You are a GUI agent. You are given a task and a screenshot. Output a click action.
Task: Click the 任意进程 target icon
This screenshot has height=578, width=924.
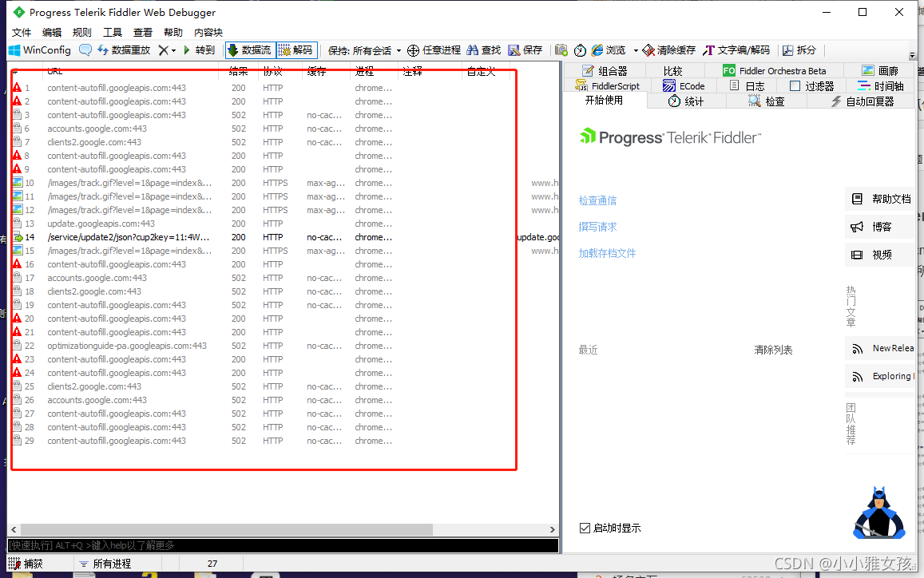(434, 50)
